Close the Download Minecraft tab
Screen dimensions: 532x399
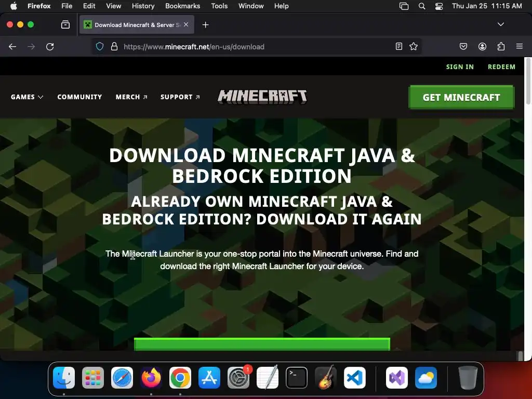point(186,24)
